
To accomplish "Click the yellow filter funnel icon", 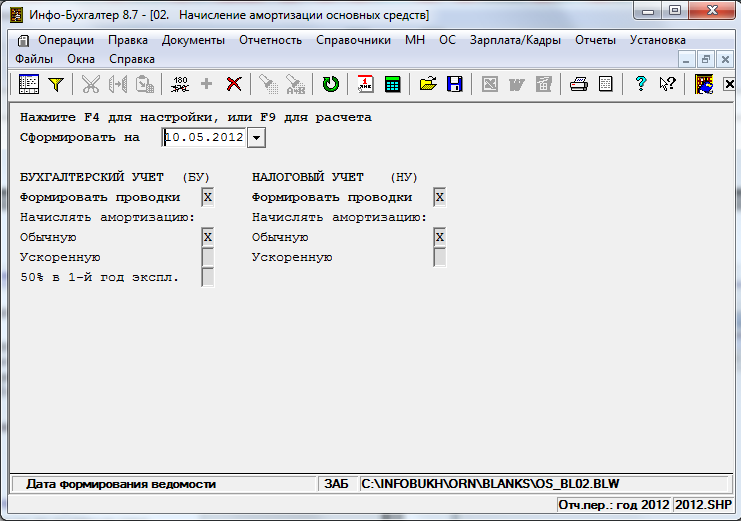I will [56, 84].
